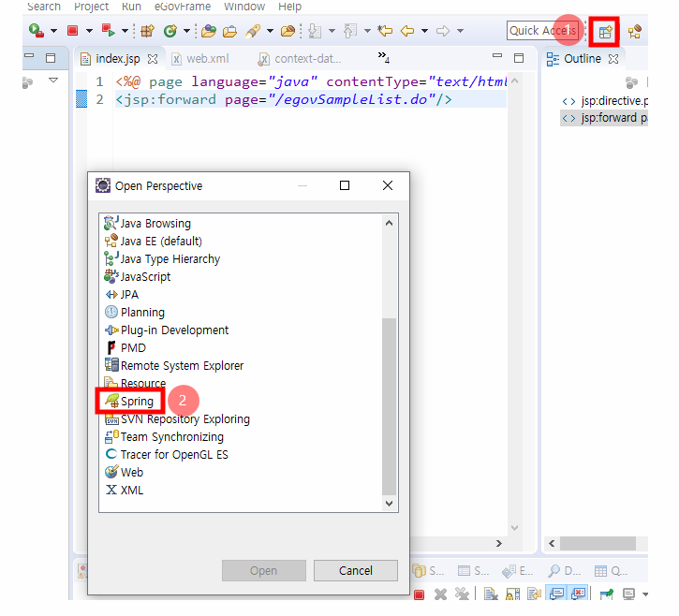Click the open folder icon before Pen
The height and width of the screenshot is (616, 679).
288,31
